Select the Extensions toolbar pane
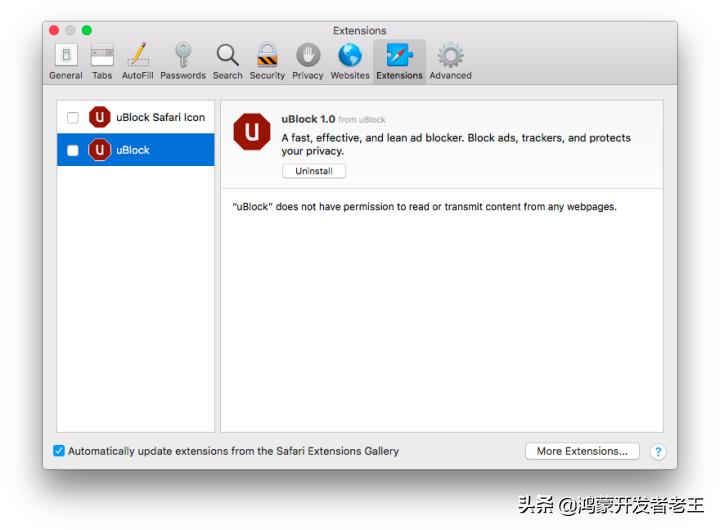The height and width of the screenshot is (530, 720). [x=399, y=62]
